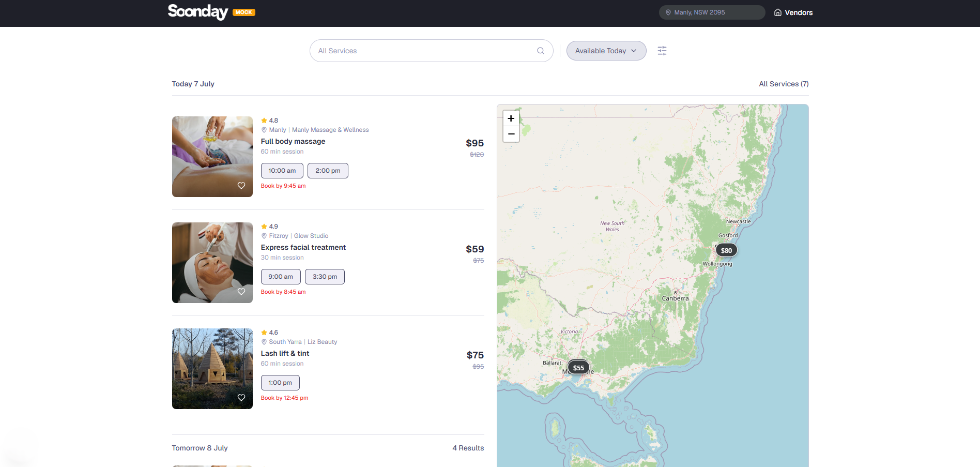Click the location pin beside Manly
Screen dimensions: 980x467
click(x=264, y=130)
